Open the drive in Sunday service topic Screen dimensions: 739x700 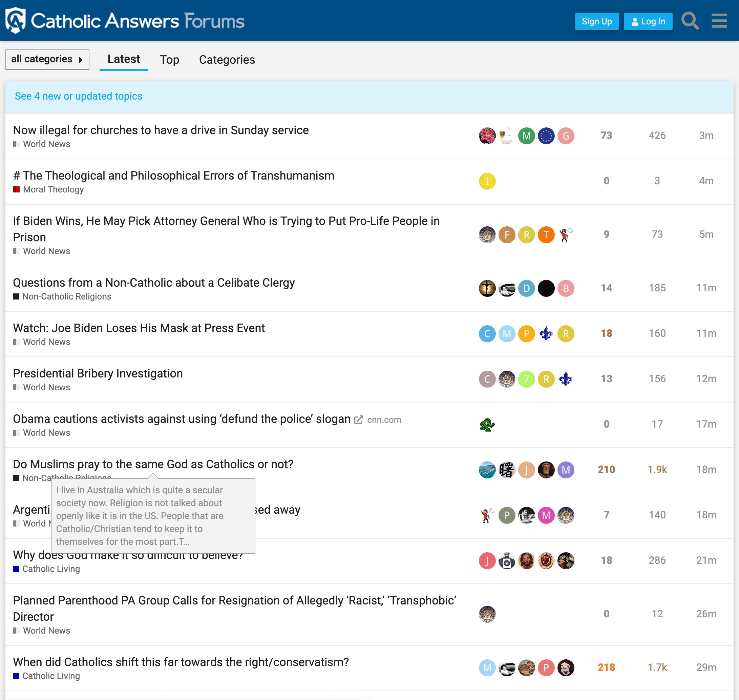click(161, 130)
